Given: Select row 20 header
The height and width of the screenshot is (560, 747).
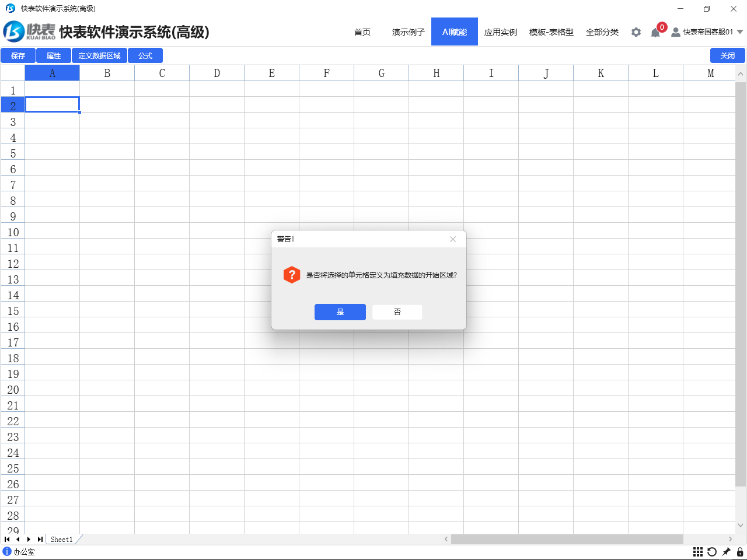Looking at the screenshot, I should tap(13, 390).
